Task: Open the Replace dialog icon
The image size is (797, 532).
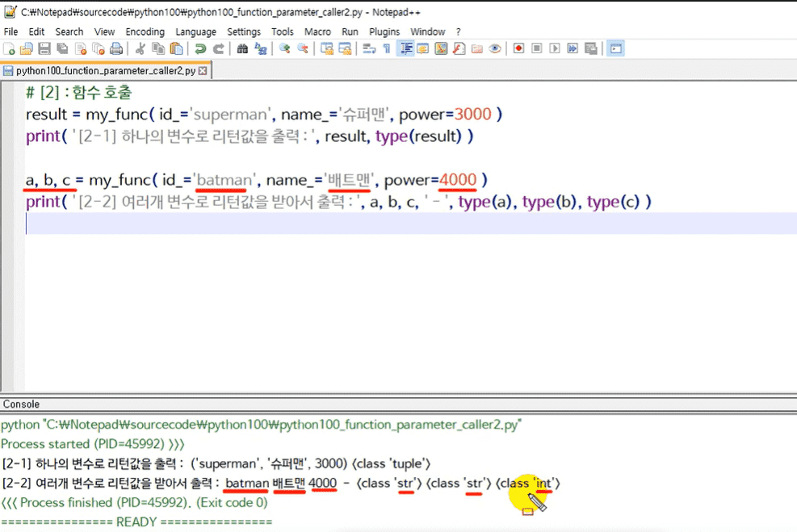Action: pos(261,48)
